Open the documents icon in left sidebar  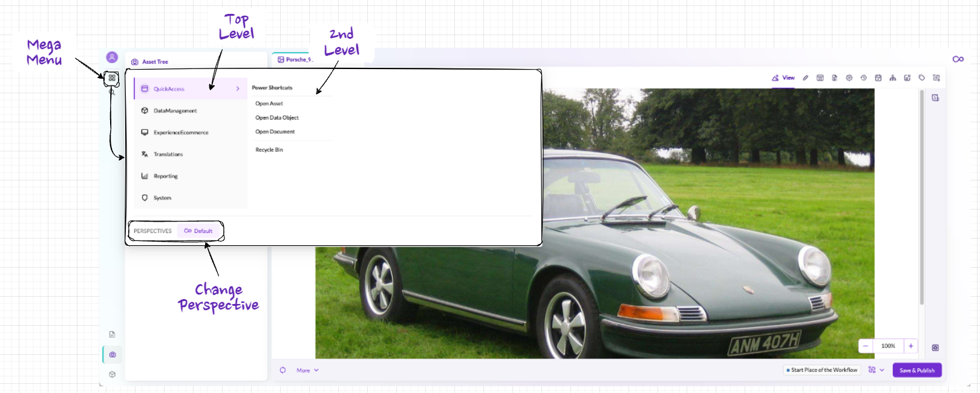(x=112, y=334)
